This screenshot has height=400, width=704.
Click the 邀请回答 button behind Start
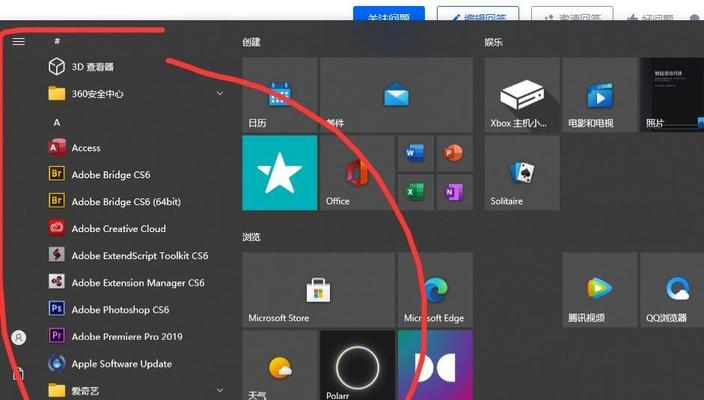coord(572,13)
